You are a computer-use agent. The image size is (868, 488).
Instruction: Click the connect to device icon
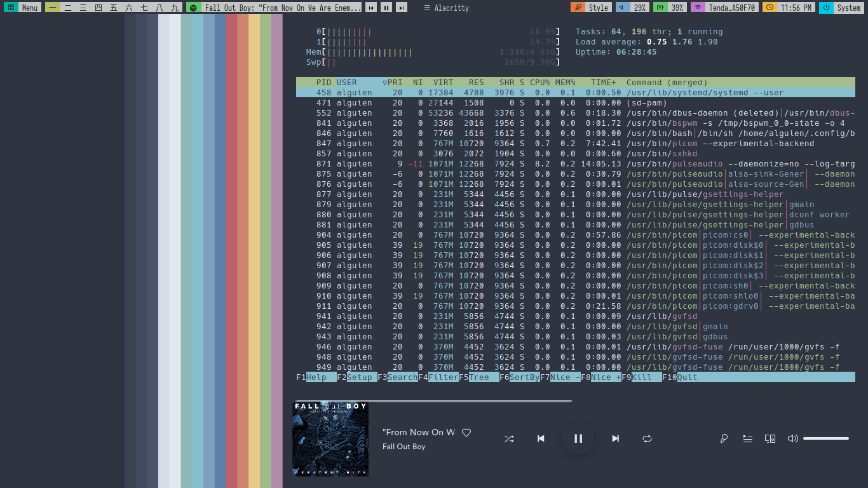[x=770, y=438]
